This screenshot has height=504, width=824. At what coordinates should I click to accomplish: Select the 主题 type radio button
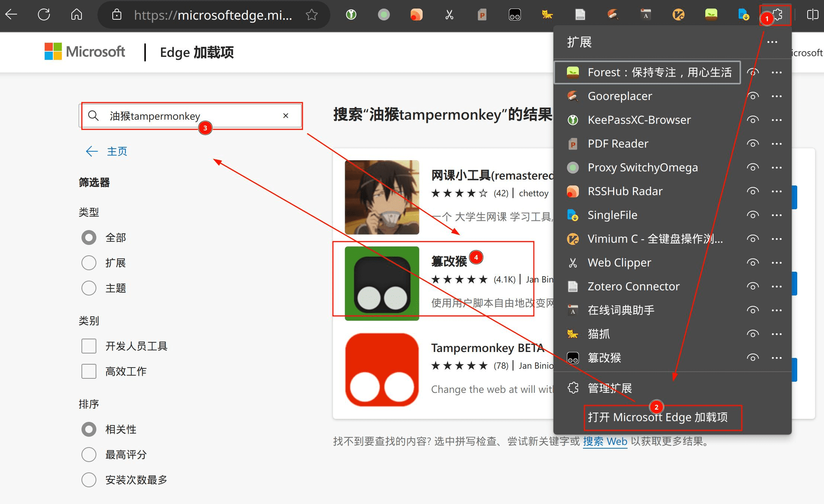point(89,288)
